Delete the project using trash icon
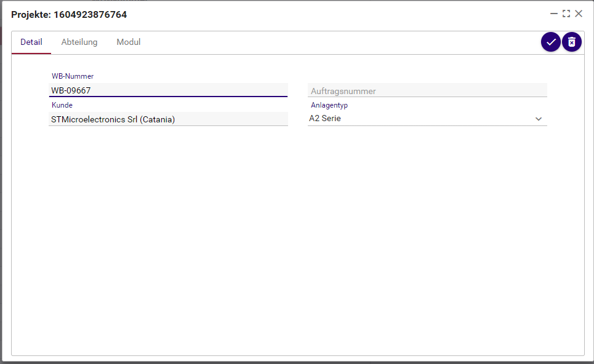 (x=572, y=42)
